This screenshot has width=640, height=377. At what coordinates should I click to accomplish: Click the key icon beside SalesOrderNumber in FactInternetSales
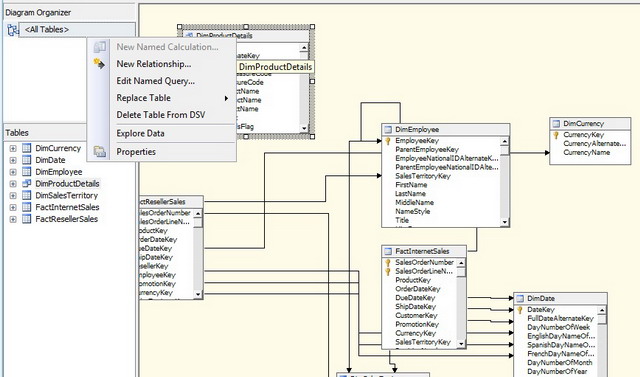(x=388, y=263)
